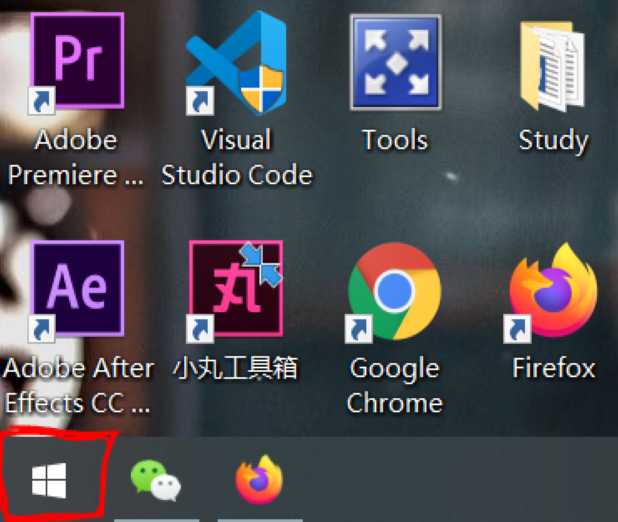Select the Adobe Premiere desktop icon
The image size is (618, 522).
point(77,62)
